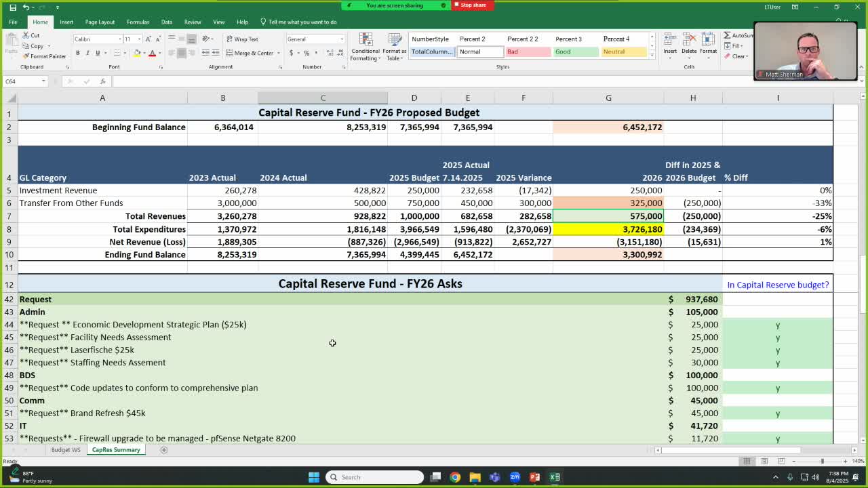The image size is (868, 488).
Task: Click the Insert Function fx icon
Action: point(103,81)
